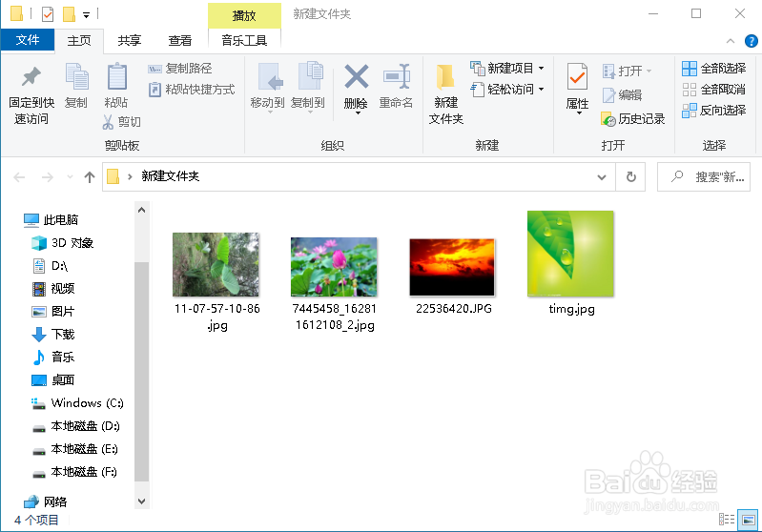Open Music (音乐) in the sidebar
Screen dimensions: 762x532
point(53,358)
